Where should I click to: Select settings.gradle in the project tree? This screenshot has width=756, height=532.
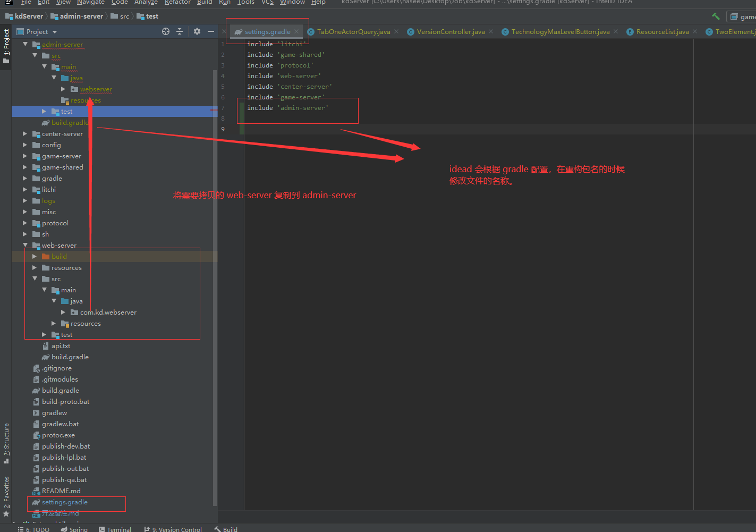(64, 502)
